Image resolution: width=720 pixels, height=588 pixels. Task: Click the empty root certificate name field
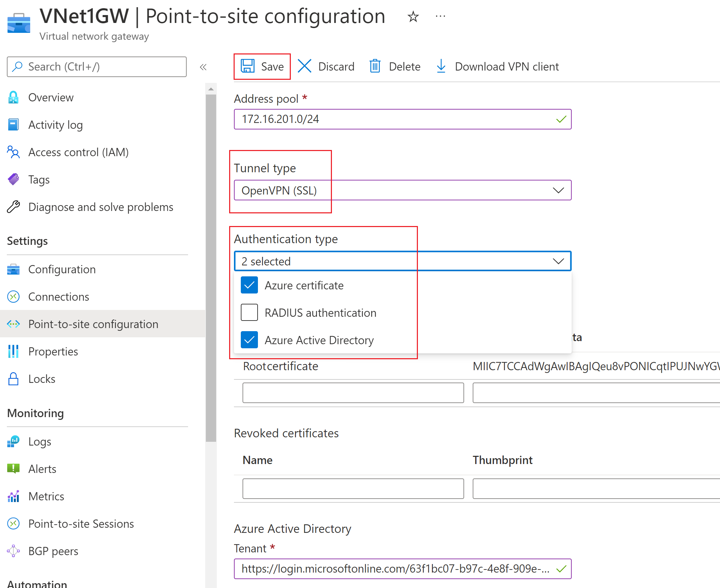[353, 393]
